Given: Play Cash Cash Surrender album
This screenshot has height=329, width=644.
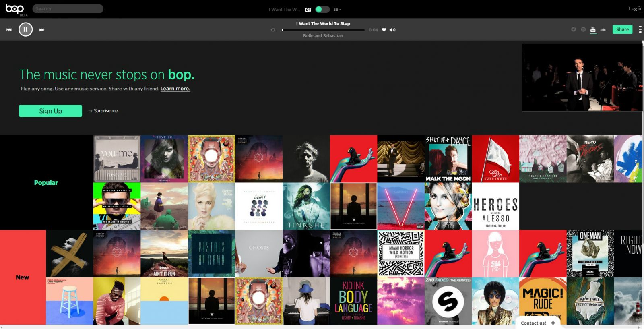Looking at the screenshot, I should [495, 159].
